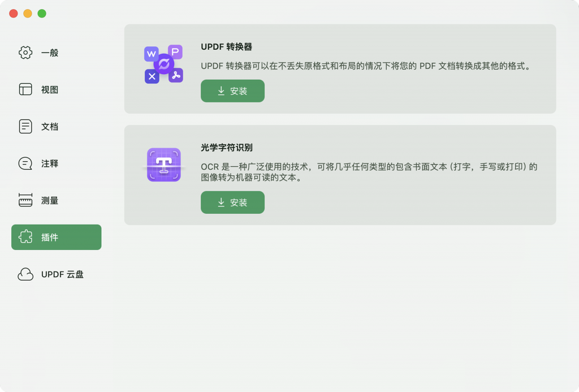Image resolution: width=579 pixels, height=392 pixels.
Task: Click the UPDF 转换器 title text
Action: 226,47
